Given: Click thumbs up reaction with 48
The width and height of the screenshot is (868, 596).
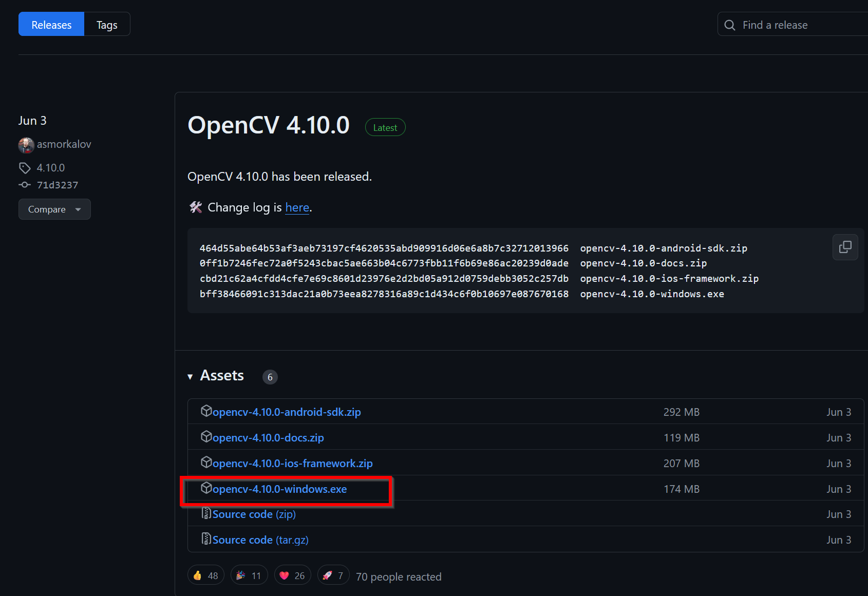Looking at the screenshot, I should click(206, 575).
